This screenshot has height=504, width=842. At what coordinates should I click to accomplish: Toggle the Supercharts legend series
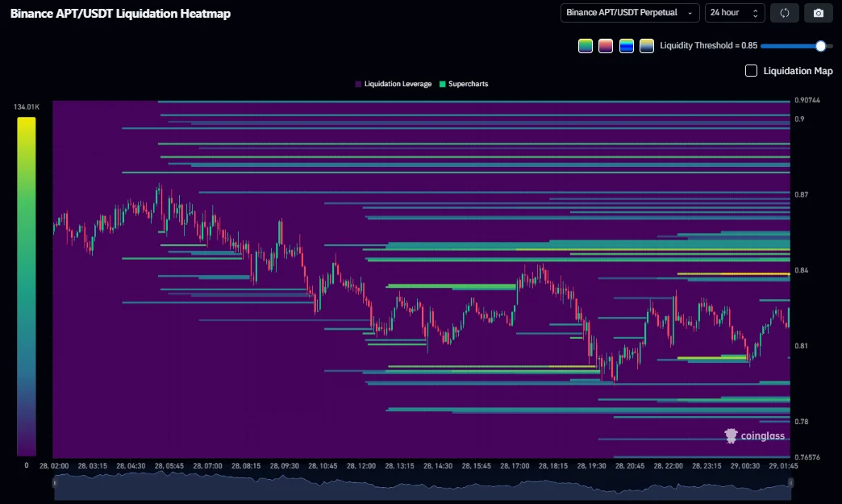[x=464, y=84]
